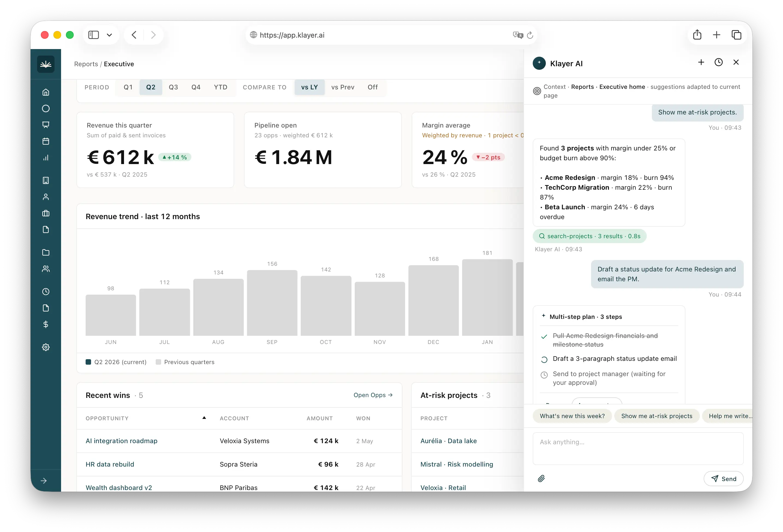
Task: Select the Q4 period
Action: [196, 87]
